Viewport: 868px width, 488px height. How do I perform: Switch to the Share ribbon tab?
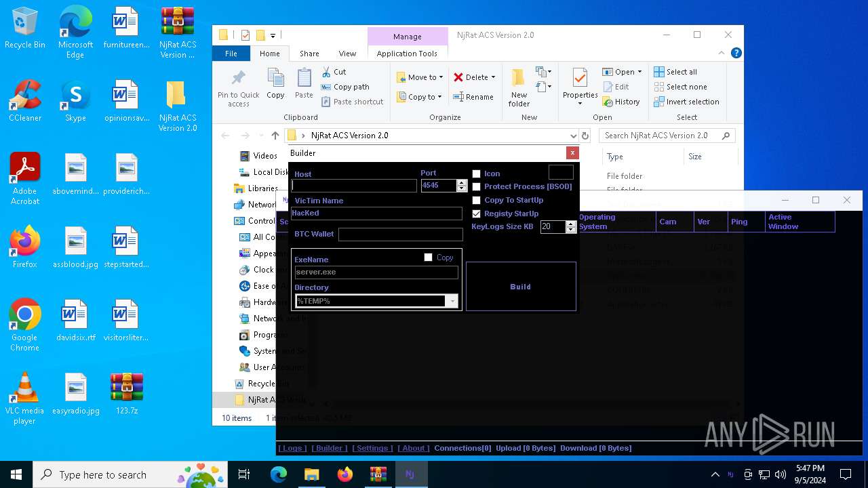(309, 54)
